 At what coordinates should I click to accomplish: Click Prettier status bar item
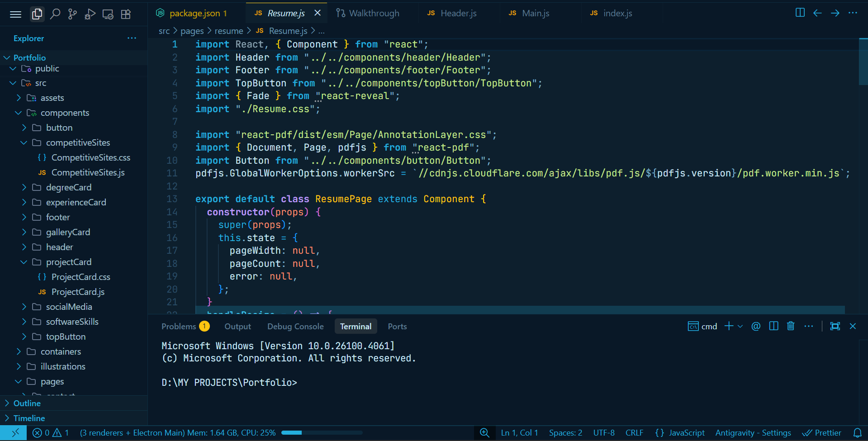[x=821, y=433]
